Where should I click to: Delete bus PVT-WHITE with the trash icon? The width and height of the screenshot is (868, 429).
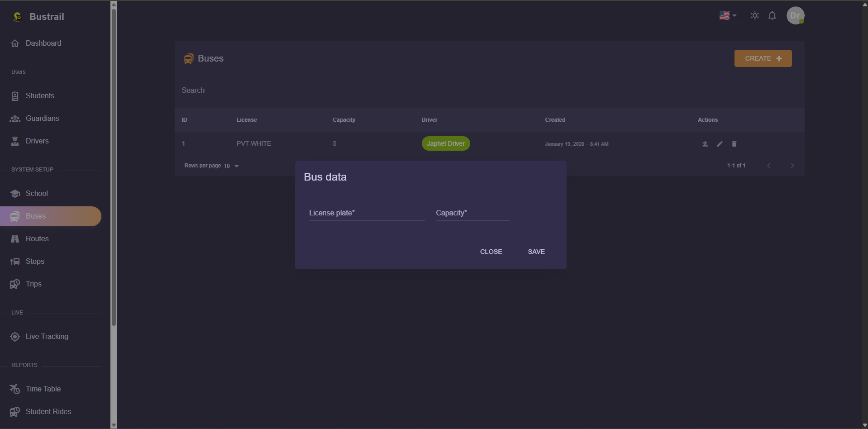tap(734, 144)
